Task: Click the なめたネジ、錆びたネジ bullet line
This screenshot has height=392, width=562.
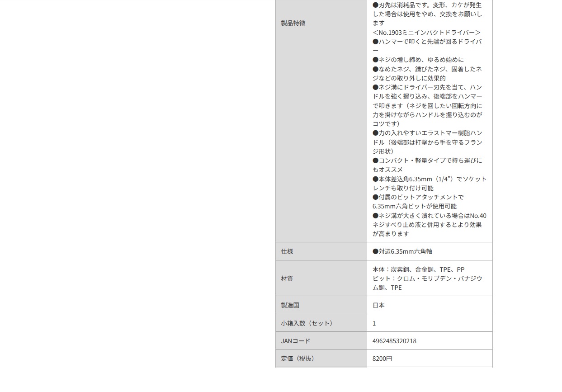Action: (x=427, y=69)
